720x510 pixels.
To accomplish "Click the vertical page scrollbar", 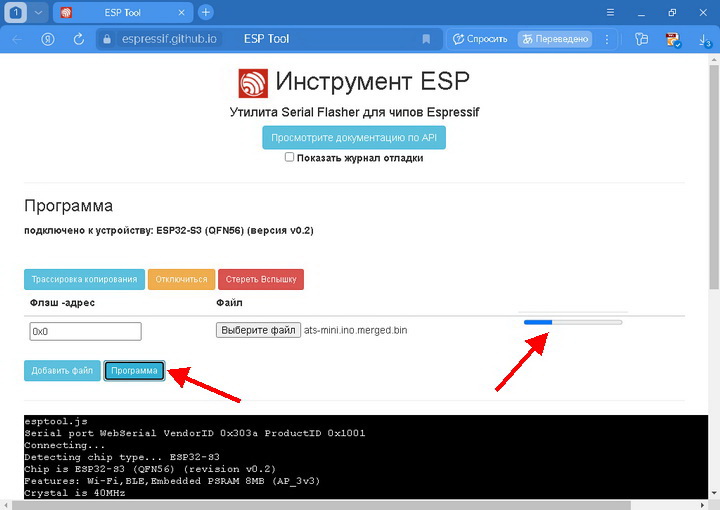I will 714,177.
